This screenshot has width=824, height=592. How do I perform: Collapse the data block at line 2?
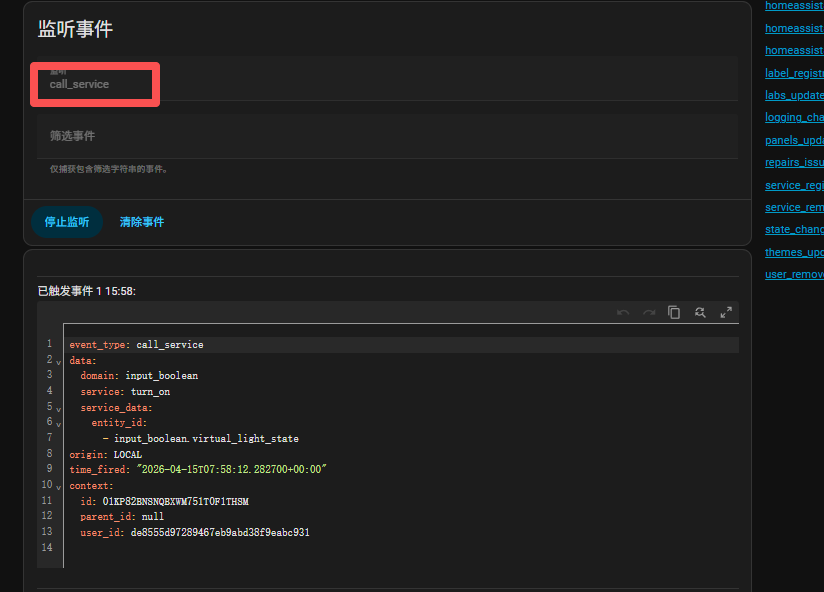59,361
